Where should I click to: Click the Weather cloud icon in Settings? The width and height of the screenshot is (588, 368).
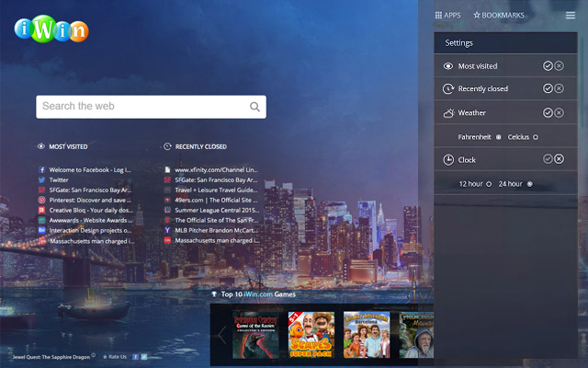(448, 112)
